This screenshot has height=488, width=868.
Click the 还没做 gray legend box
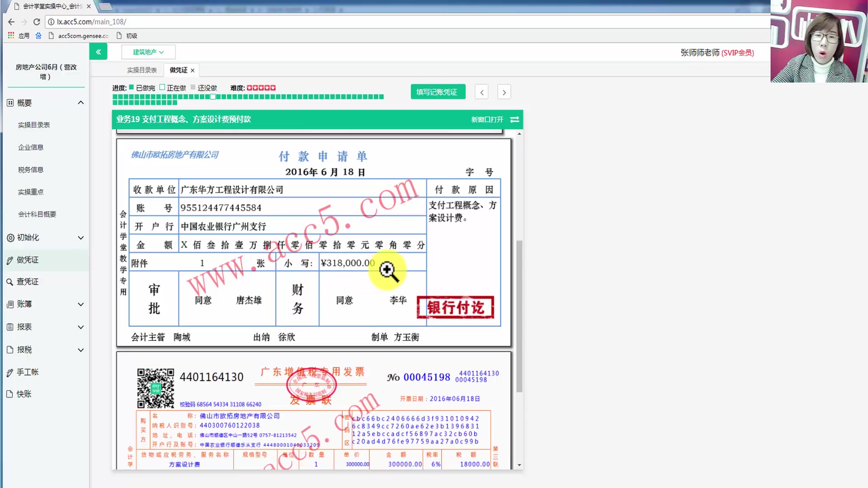tap(193, 87)
